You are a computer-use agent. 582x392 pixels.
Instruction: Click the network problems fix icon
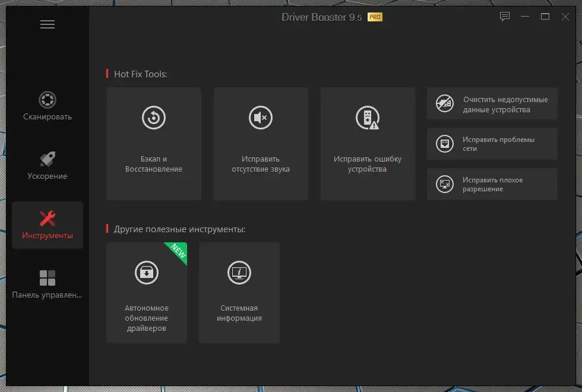tap(445, 144)
